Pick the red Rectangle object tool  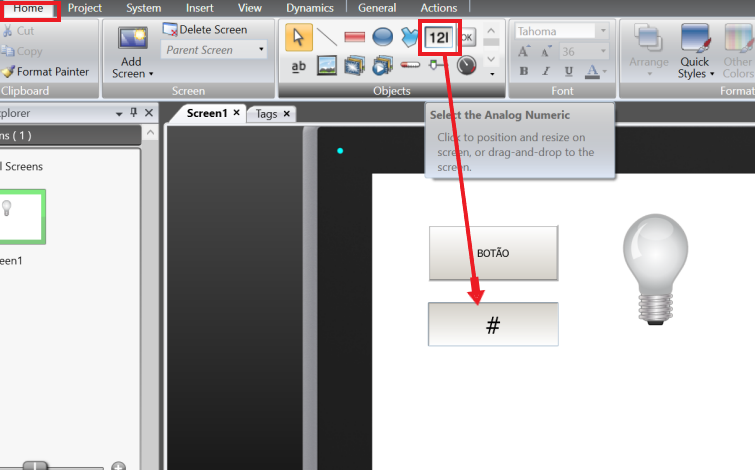coord(354,38)
